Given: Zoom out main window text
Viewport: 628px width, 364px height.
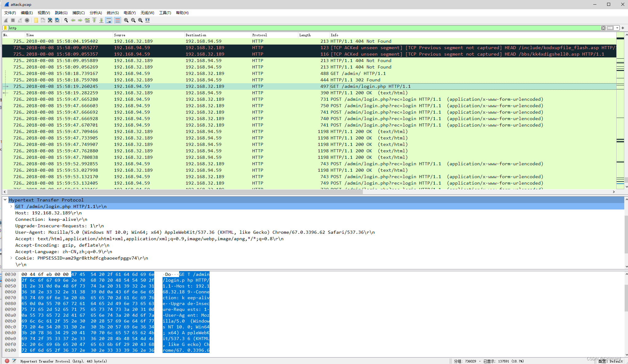Looking at the screenshot, I should point(133,20).
